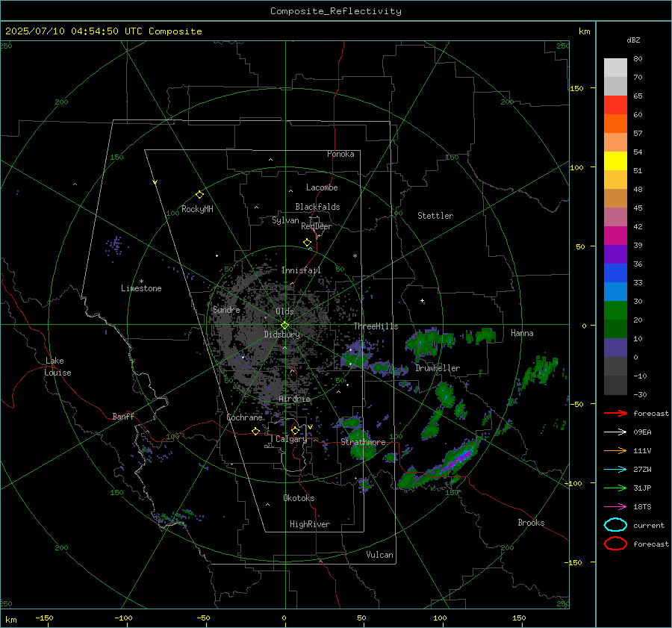Click the 80 dBZ scale value
Image resolution: width=672 pixels, height=628 pixels.
(638, 58)
